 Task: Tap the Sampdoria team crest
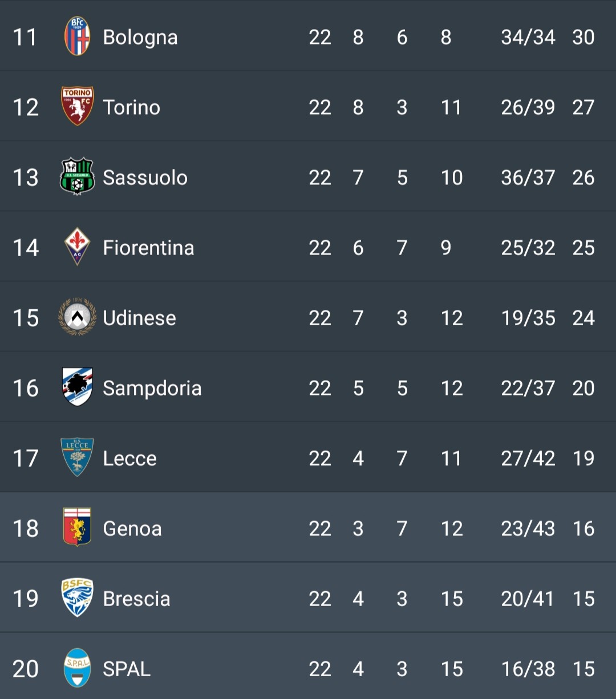(x=77, y=387)
